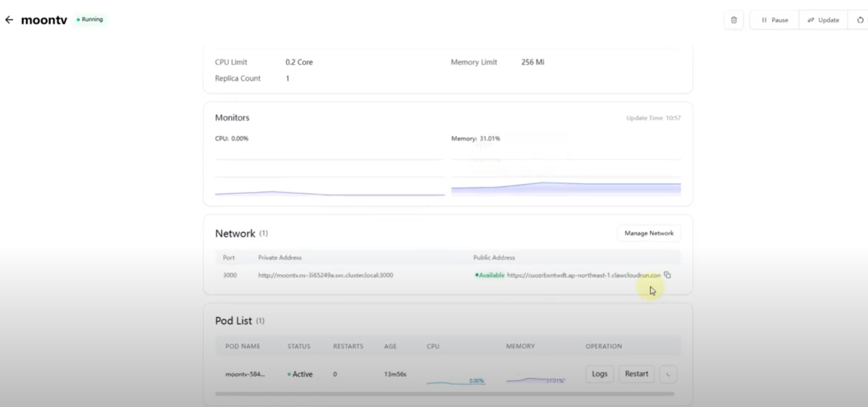868x407 pixels.
Task: Click the OPERATION column header
Action: 604,346
